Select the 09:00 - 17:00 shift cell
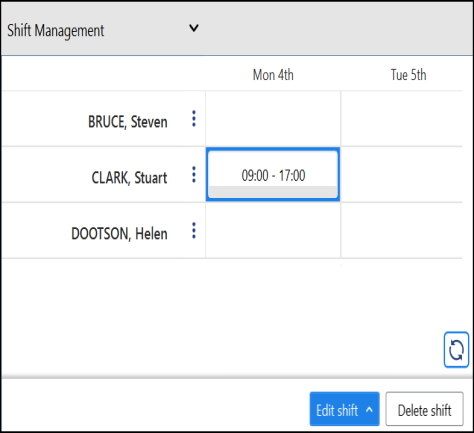Image resolution: width=474 pixels, height=433 pixels. (273, 174)
